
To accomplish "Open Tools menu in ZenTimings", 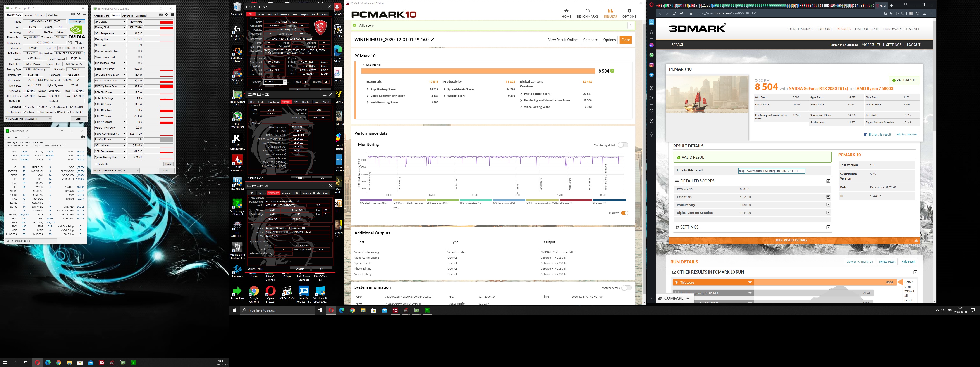I will pyautogui.click(x=17, y=137).
